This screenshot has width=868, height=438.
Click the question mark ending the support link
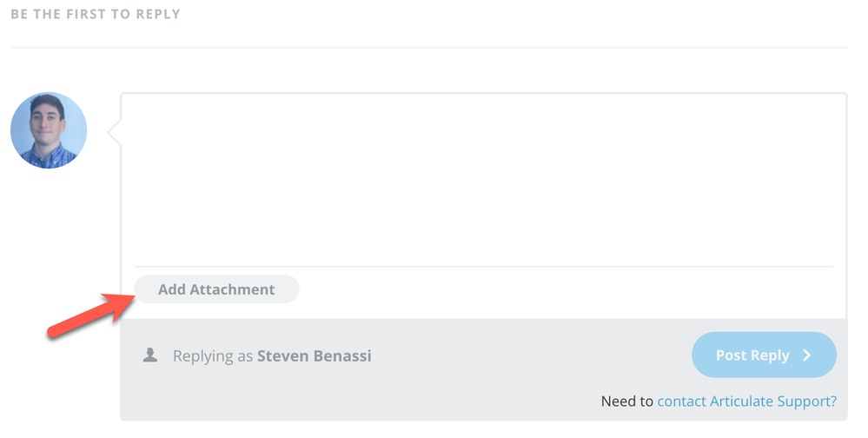point(832,401)
